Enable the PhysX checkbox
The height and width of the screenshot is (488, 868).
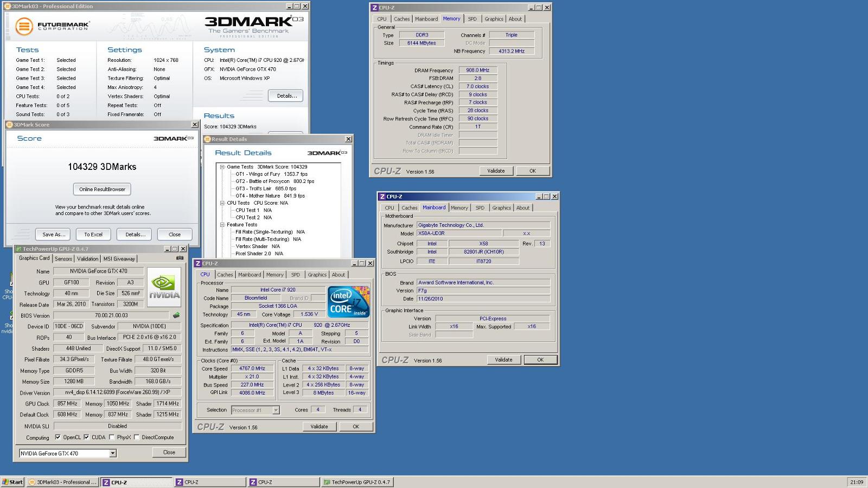coord(112,437)
